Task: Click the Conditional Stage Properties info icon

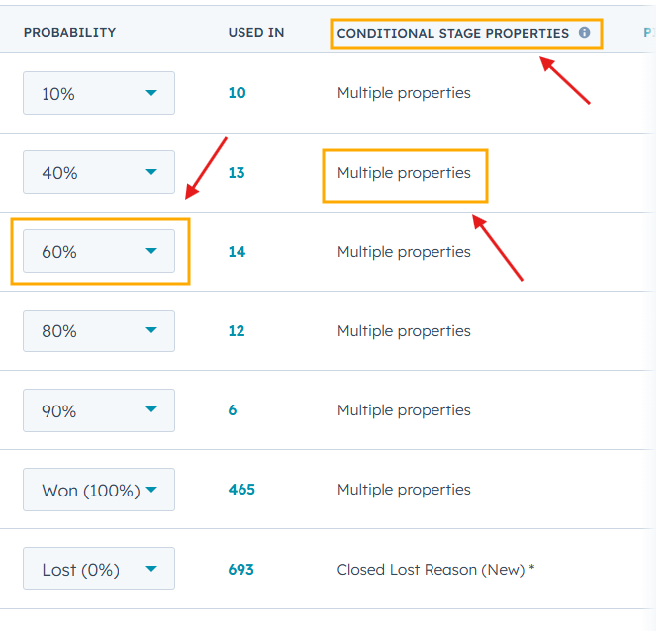Action: click(x=584, y=33)
